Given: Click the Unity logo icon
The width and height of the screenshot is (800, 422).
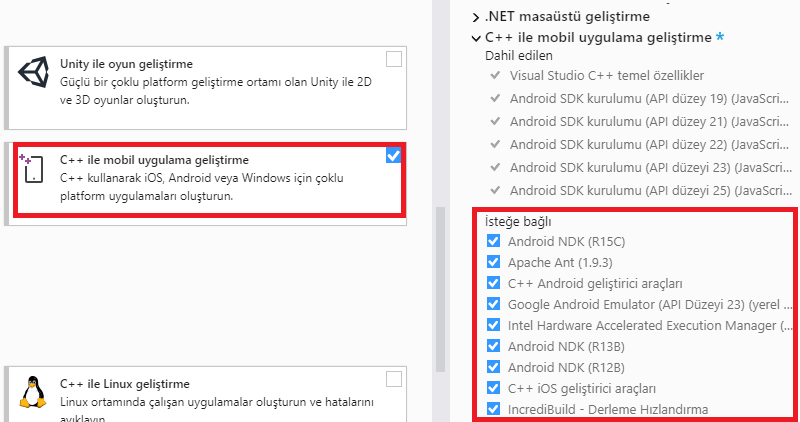Looking at the screenshot, I should [36, 76].
